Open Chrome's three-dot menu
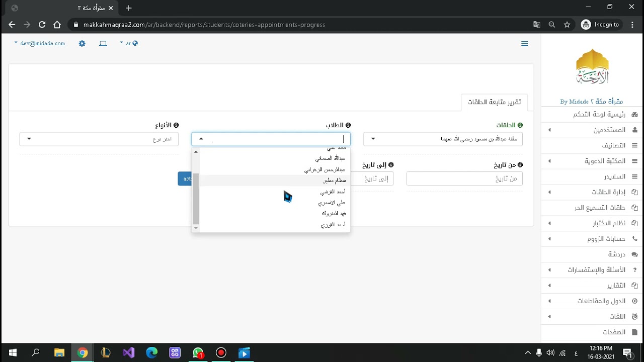This screenshot has height=362, width=644. 632,25
